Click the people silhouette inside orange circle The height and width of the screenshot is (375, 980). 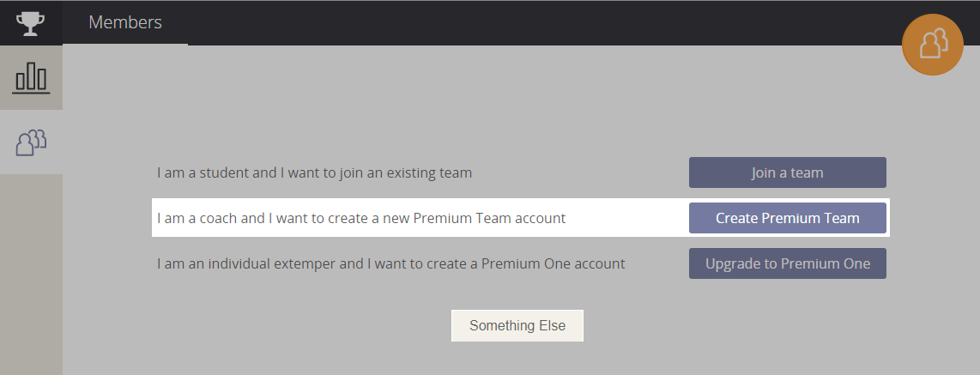pyautogui.click(x=933, y=45)
